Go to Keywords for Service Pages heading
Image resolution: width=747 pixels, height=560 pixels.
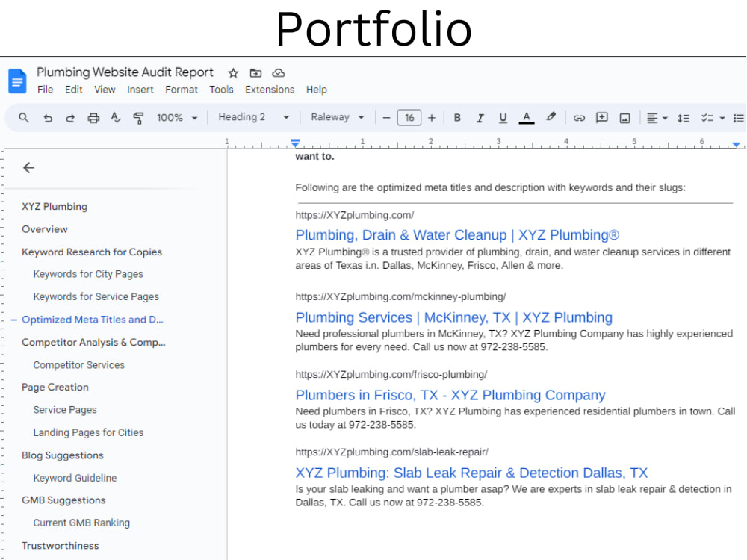pos(96,296)
